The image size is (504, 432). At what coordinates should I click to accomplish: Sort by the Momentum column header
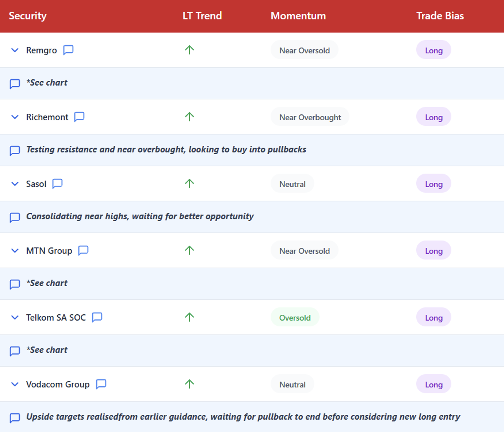click(298, 16)
